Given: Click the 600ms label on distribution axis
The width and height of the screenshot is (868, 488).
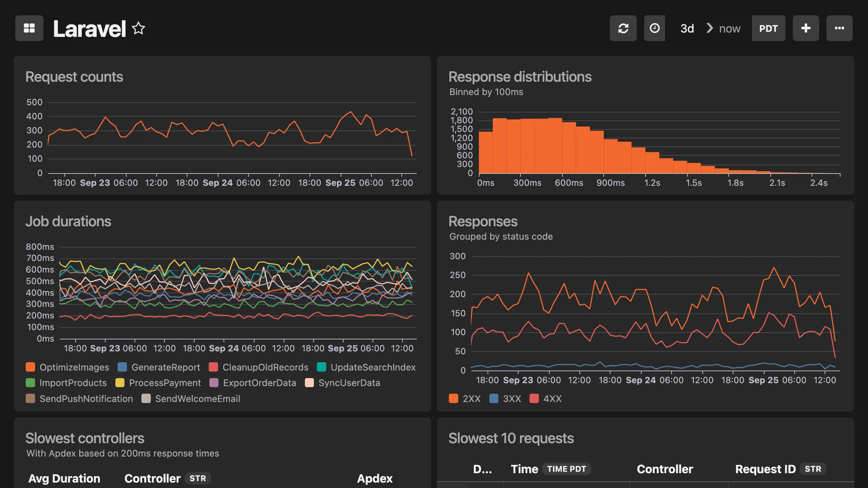Looking at the screenshot, I should (x=569, y=183).
